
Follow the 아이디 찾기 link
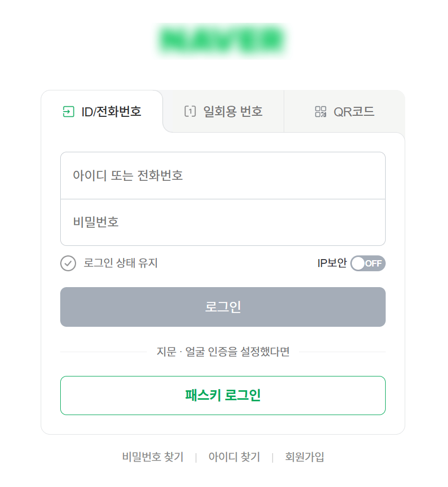pyautogui.click(x=234, y=457)
